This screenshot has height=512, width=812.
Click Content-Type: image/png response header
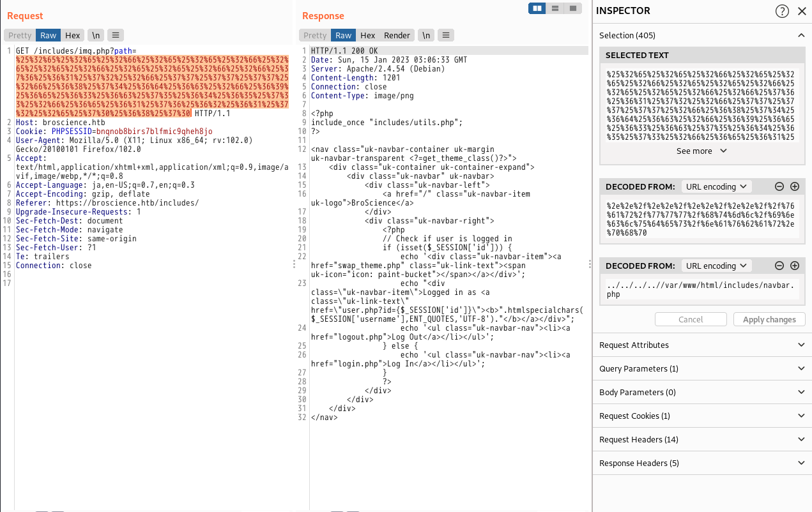pyautogui.click(x=362, y=95)
